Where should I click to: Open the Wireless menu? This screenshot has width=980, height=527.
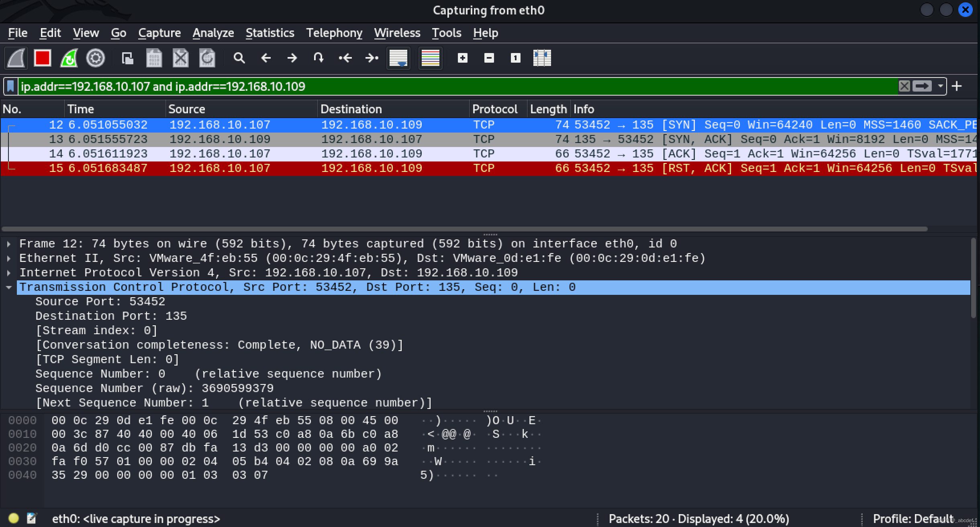pyautogui.click(x=397, y=33)
